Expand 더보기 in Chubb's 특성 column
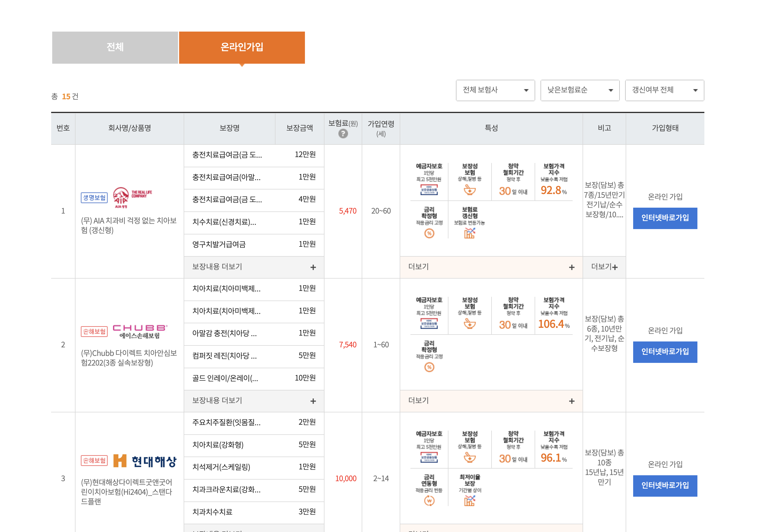Image resolution: width=763 pixels, height=532 pixels. click(x=491, y=401)
